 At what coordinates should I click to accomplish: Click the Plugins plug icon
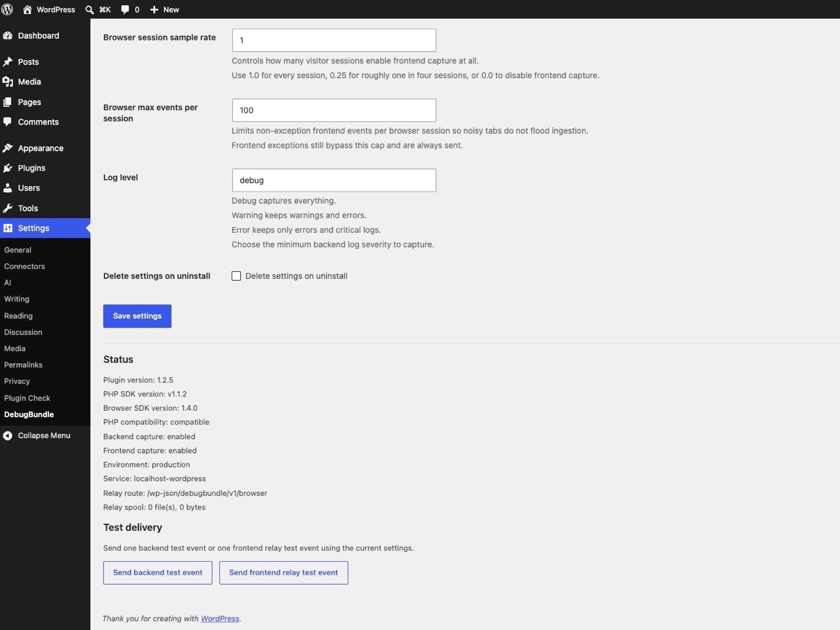(x=8, y=168)
